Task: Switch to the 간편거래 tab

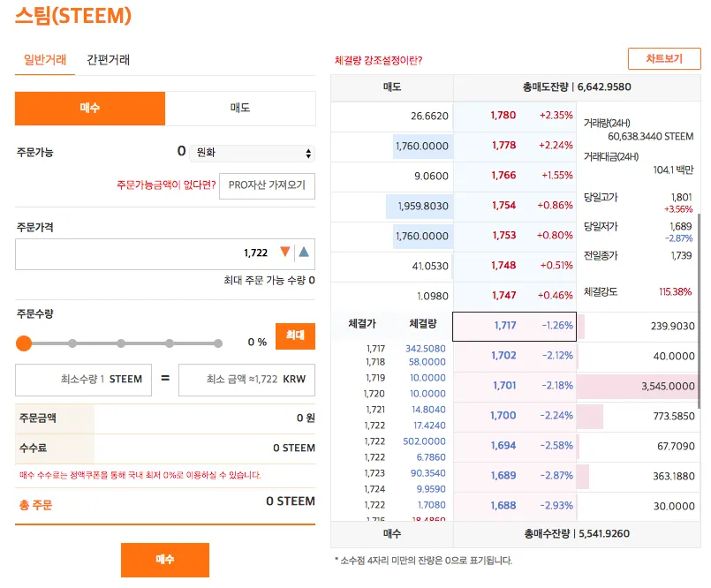Action: (x=109, y=60)
